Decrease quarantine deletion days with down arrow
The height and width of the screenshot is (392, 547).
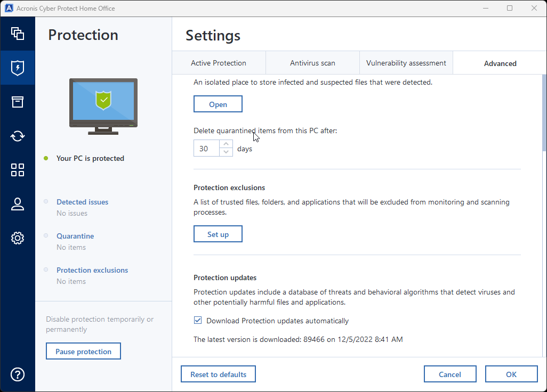tap(226, 152)
